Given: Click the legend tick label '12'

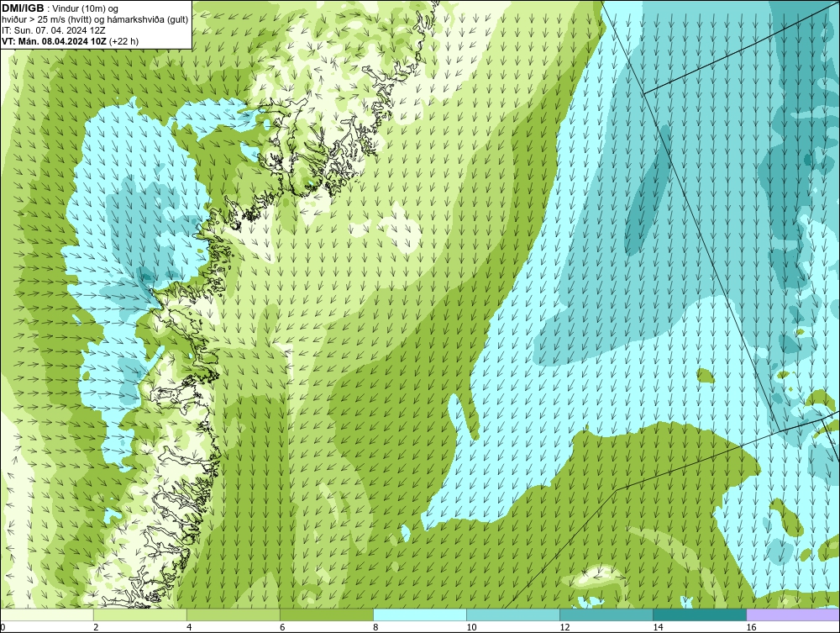Looking at the screenshot, I should (564, 627).
